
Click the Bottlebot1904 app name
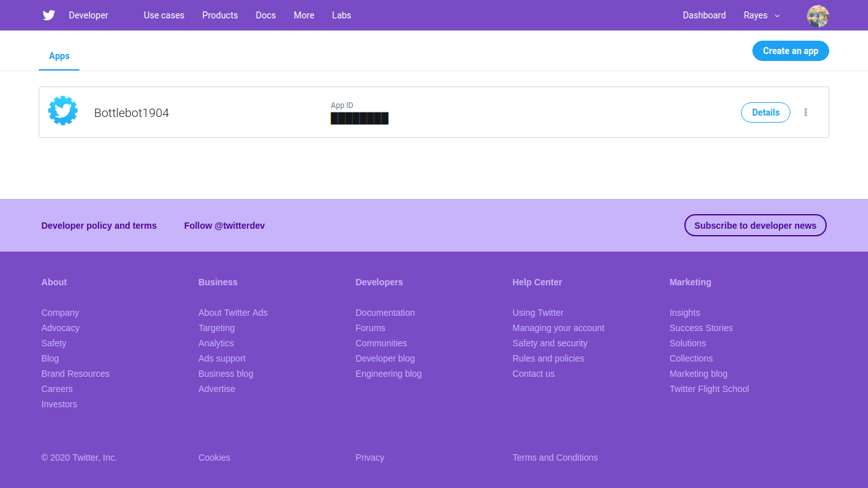click(x=132, y=113)
